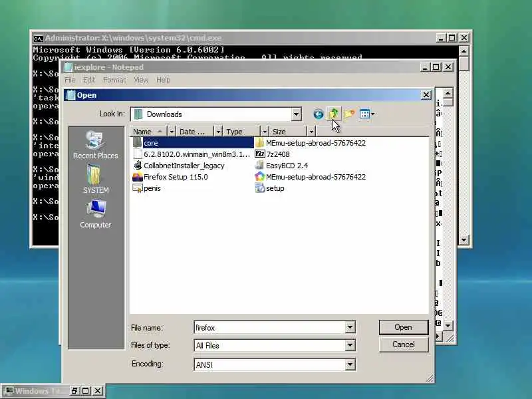Screen dimensions: 532x399
Task: Click the File name input field
Action: (x=270, y=327)
